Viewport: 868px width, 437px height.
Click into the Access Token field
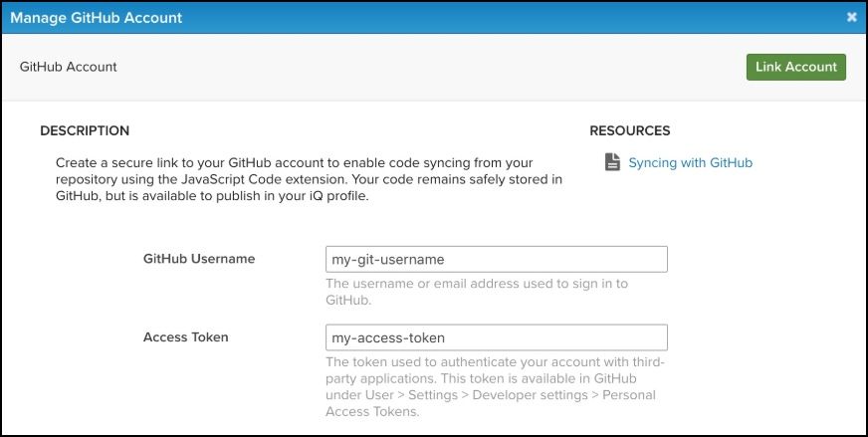pos(496,337)
